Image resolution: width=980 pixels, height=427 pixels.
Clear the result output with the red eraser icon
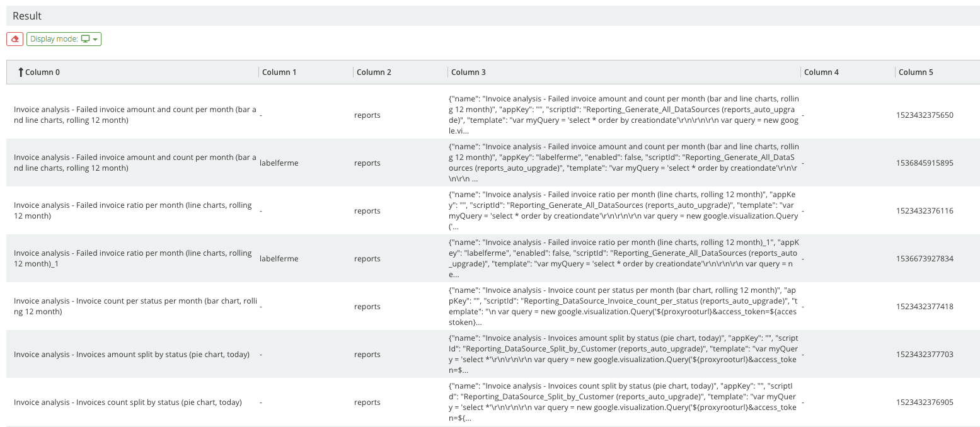(14, 38)
